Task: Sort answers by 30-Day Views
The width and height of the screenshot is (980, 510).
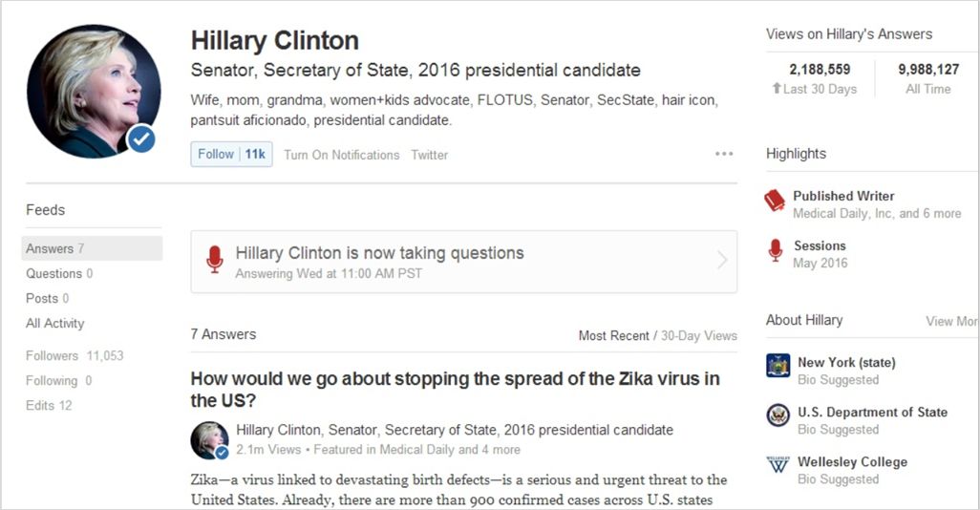Action: click(699, 335)
